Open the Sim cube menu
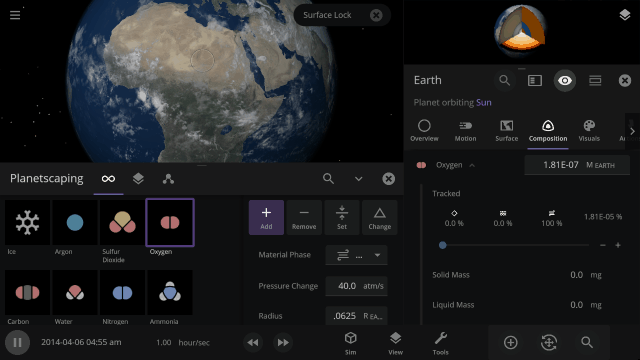 pyautogui.click(x=351, y=343)
